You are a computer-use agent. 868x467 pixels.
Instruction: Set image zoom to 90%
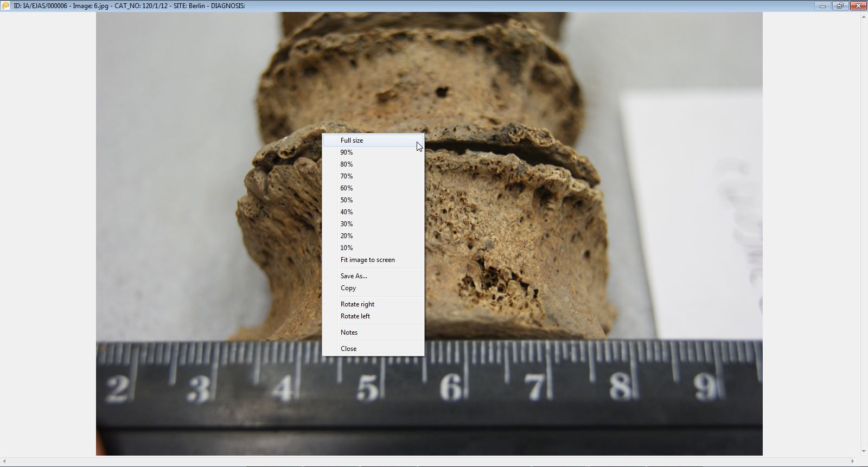click(x=347, y=152)
